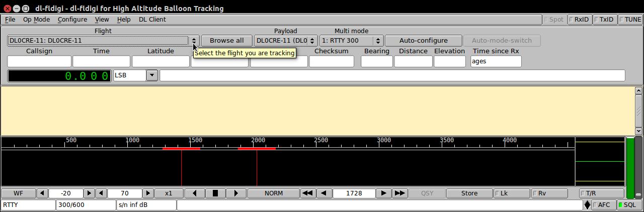
Task: Click single left arrow beside 1728
Action: pyautogui.click(x=324, y=193)
